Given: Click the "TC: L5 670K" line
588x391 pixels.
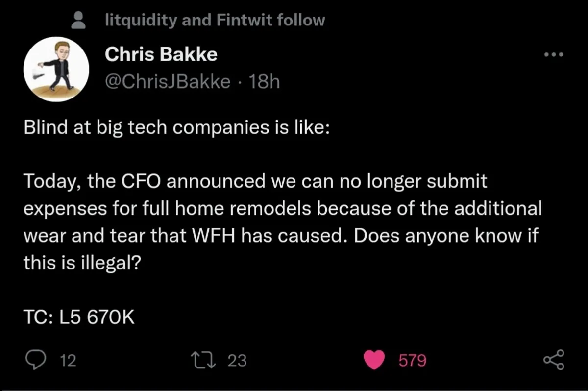Looking at the screenshot, I should pyautogui.click(x=79, y=318).
